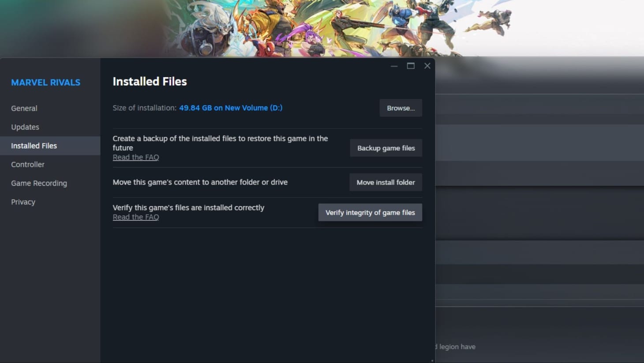Select the Installed Files sidebar entry
The height and width of the screenshot is (363, 644).
coord(34,146)
